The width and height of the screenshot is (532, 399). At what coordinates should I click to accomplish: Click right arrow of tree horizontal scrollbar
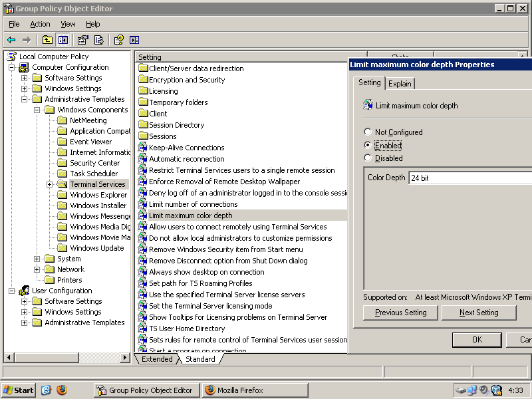tap(125, 357)
